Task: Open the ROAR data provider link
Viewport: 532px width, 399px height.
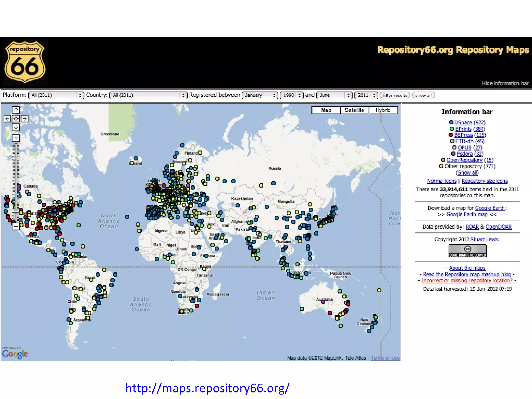Action: pyautogui.click(x=472, y=227)
